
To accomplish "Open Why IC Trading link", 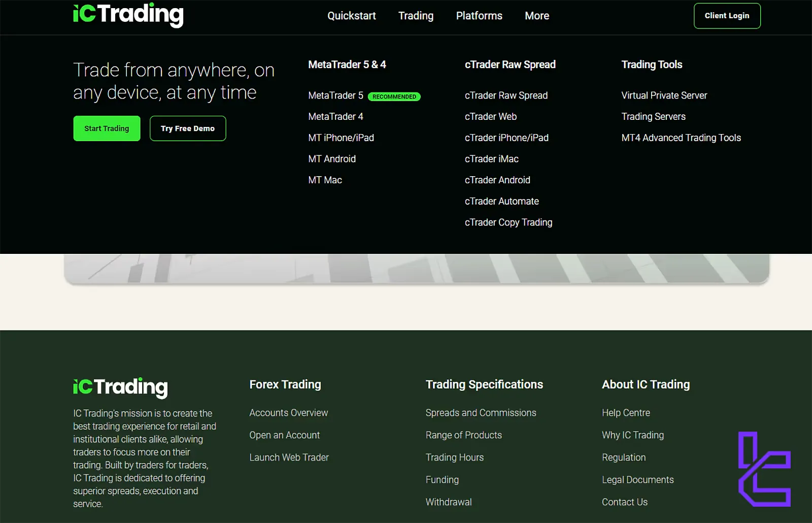I will (x=632, y=435).
